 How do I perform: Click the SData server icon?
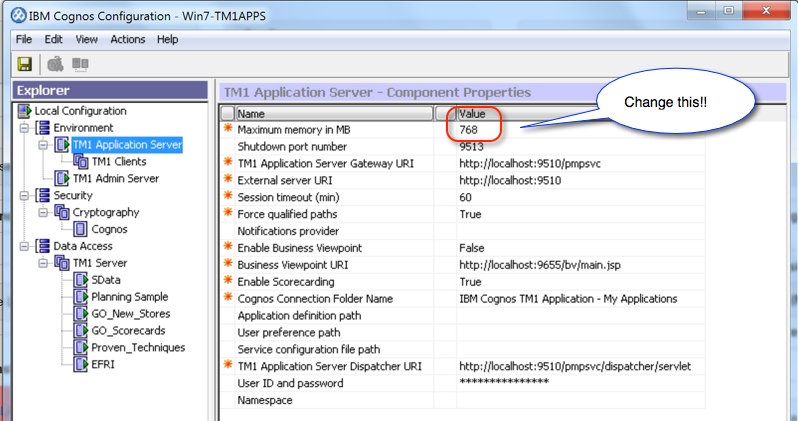(81, 279)
